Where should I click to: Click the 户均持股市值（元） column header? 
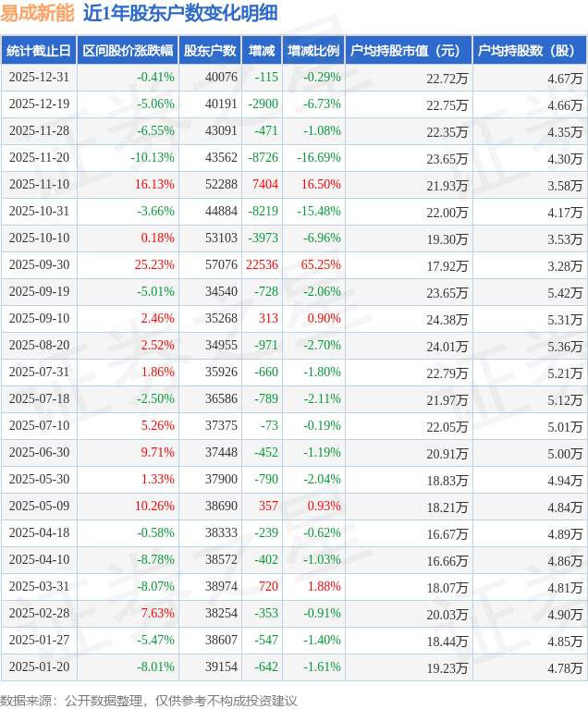point(408,51)
